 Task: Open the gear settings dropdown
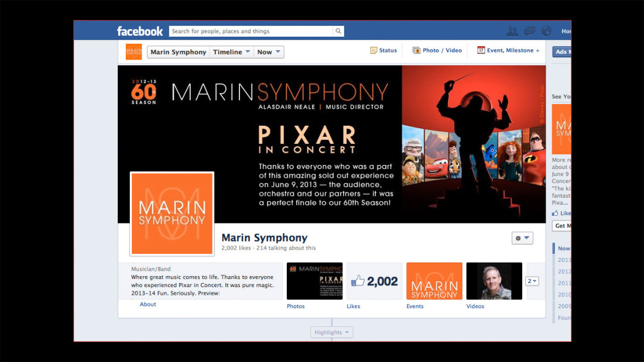pos(522,238)
